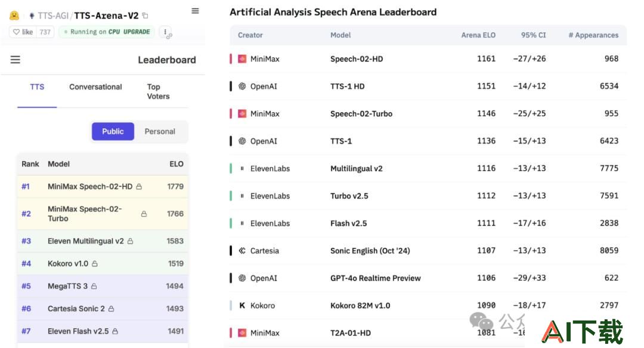Select the #3 Eleven Multilingual v2 row
Viewport: 644px width, 348px height.
point(103,241)
